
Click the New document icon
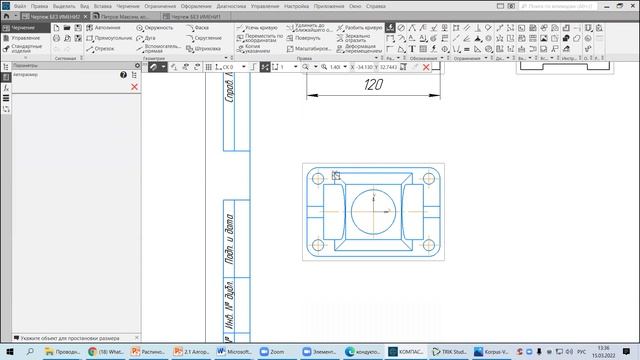(56, 28)
